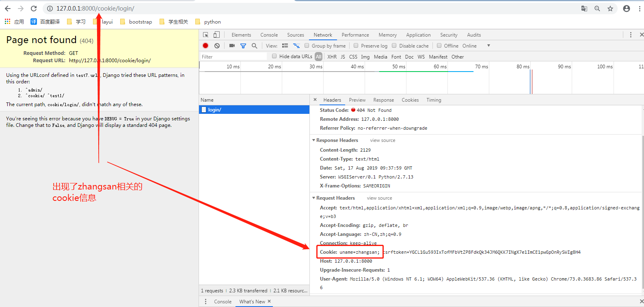Open the Online throttling dropdown

(476, 46)
